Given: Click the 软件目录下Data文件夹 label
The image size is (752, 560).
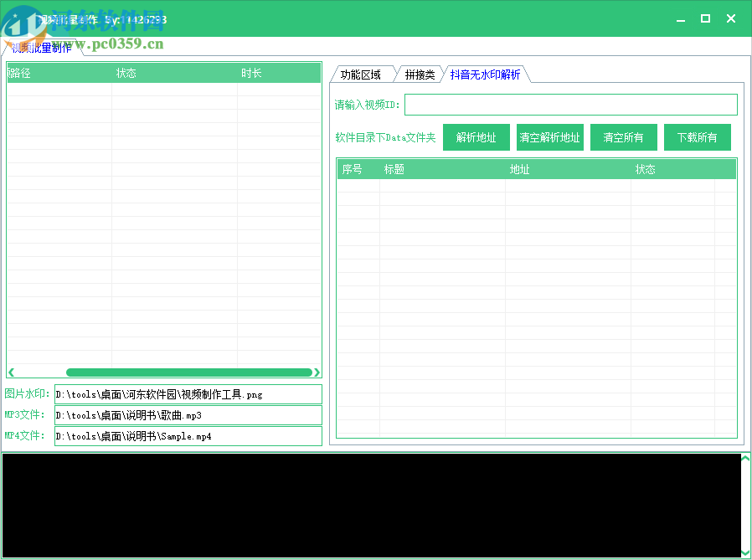Looking at the screenshot, I should click(385, 137).
